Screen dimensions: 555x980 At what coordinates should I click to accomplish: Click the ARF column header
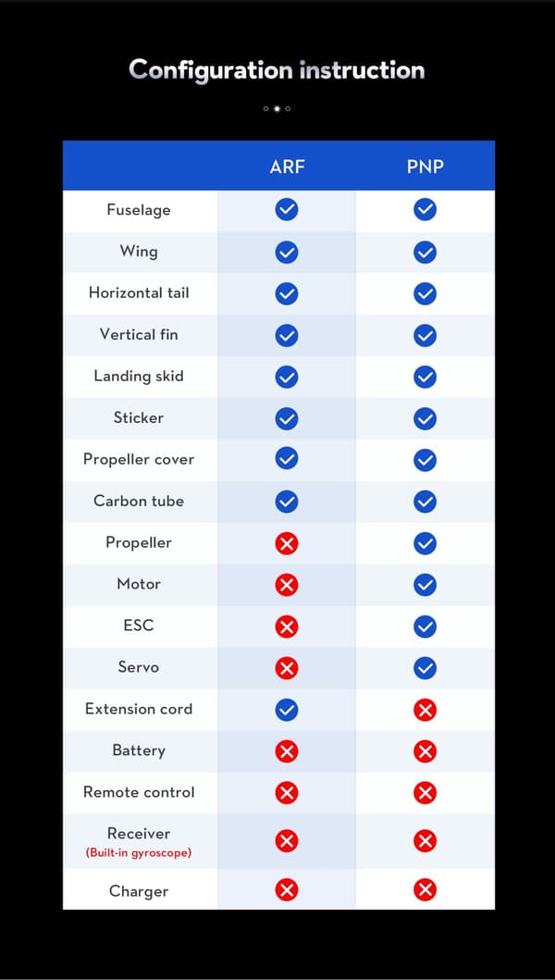pos(287,167)
